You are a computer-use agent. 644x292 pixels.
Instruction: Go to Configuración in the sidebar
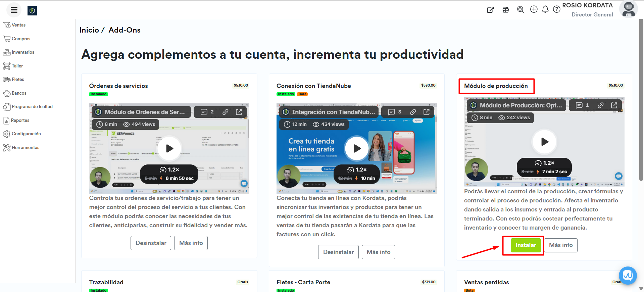[x=26, y=134]
